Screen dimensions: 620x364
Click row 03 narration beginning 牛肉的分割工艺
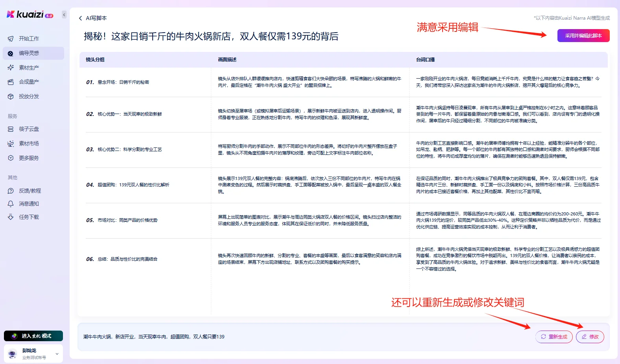point(508,149)
